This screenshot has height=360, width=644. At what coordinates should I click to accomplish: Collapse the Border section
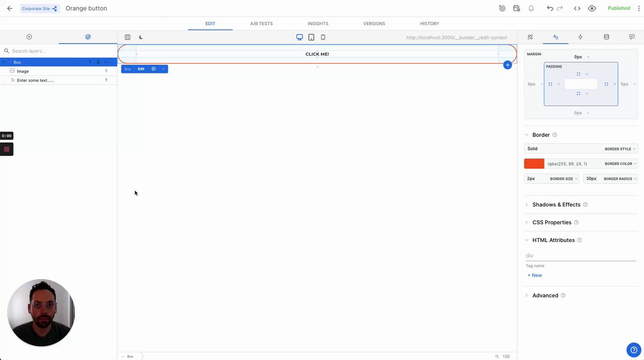526,135
